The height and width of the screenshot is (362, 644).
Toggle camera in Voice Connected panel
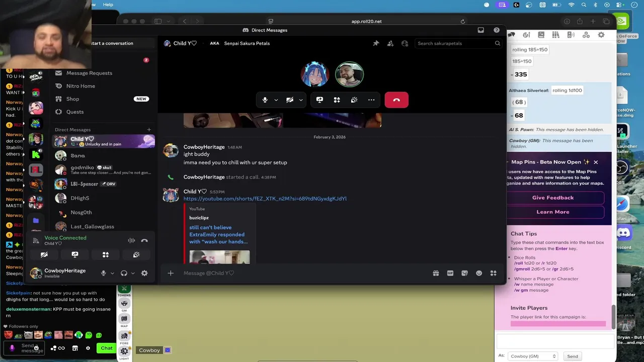(44, 255)
